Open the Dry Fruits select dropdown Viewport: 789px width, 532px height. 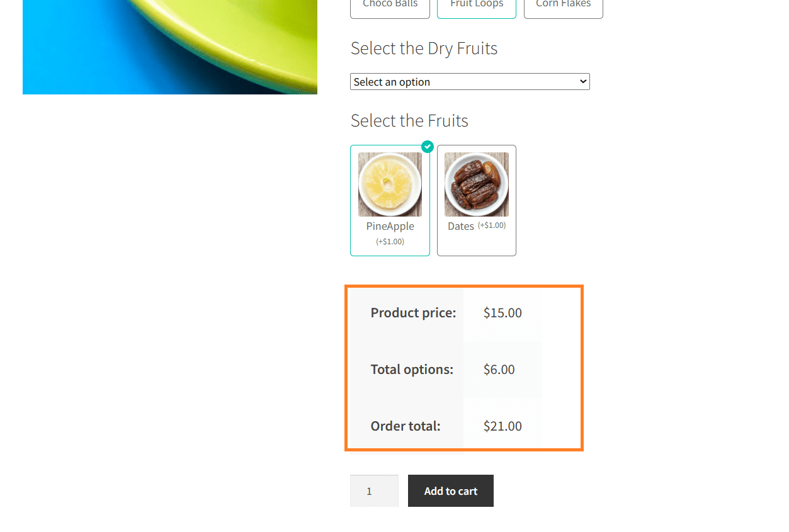(470, 82)
